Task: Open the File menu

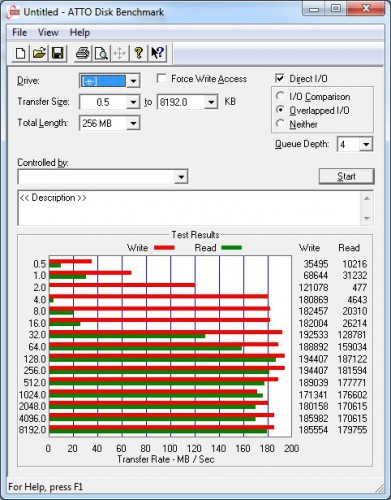Action: pyautogui.click(x=20, y=33)
